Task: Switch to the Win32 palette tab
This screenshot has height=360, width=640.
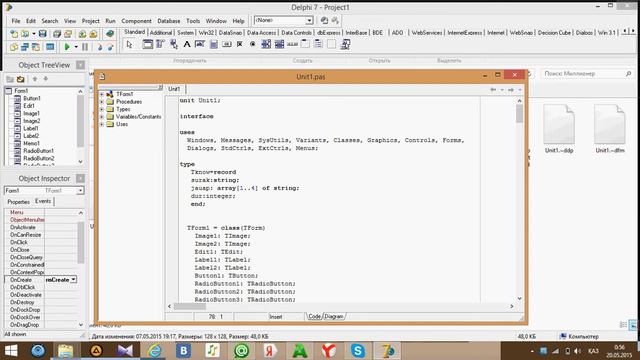Action: click(206, 33)
